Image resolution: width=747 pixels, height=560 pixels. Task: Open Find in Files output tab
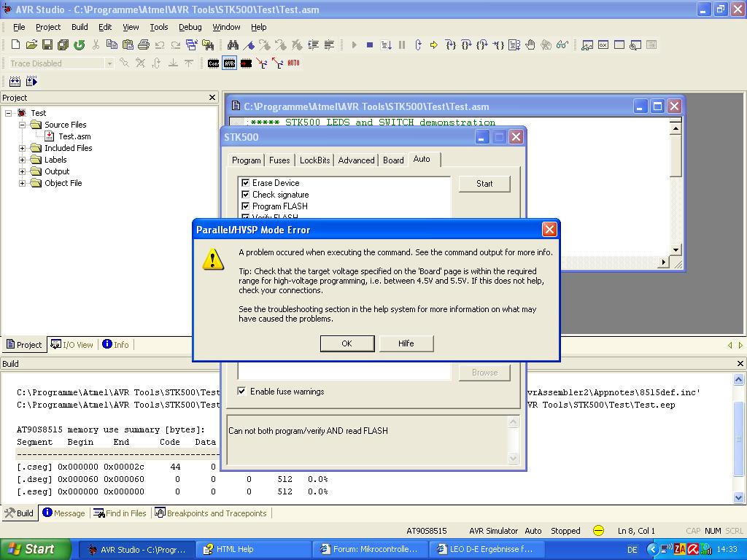pos(120,513)
